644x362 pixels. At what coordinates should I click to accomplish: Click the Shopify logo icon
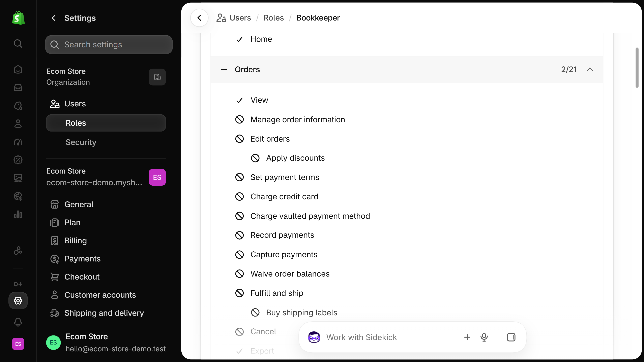click(18, 18)
